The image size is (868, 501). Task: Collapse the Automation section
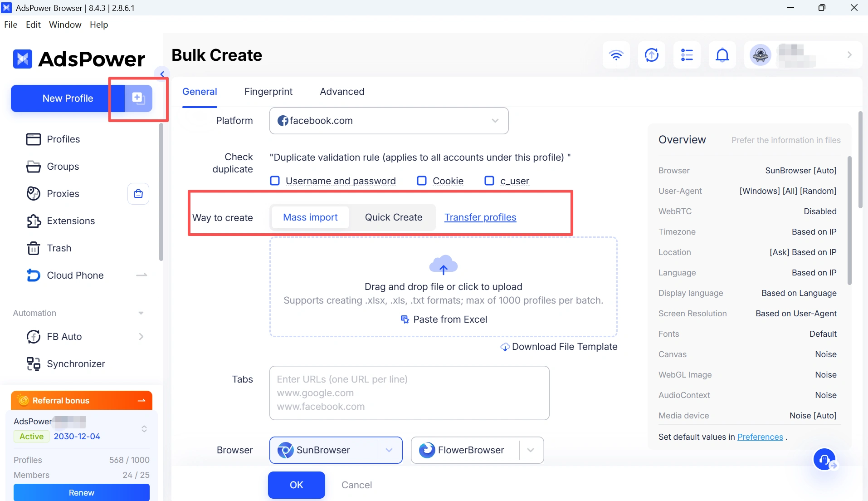(x=141, y=313)
